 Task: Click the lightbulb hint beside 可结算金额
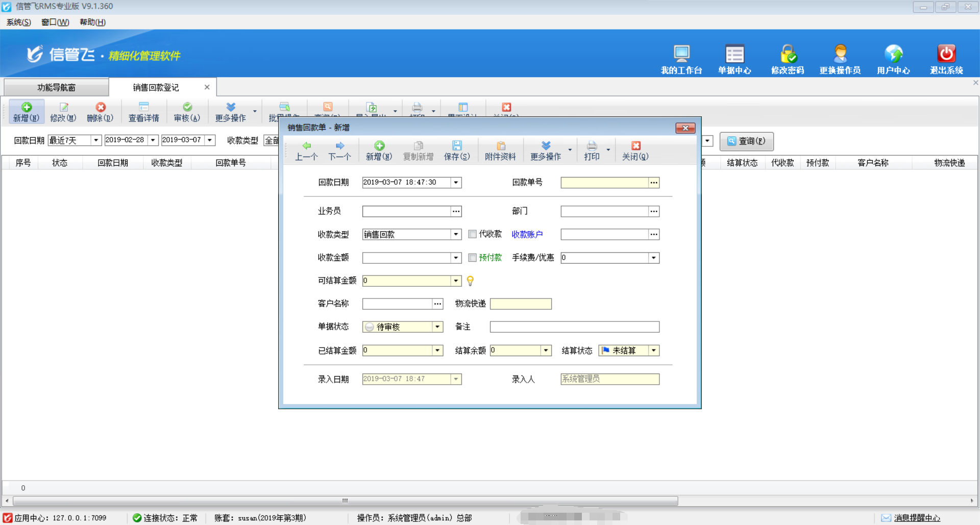(470, 281)
